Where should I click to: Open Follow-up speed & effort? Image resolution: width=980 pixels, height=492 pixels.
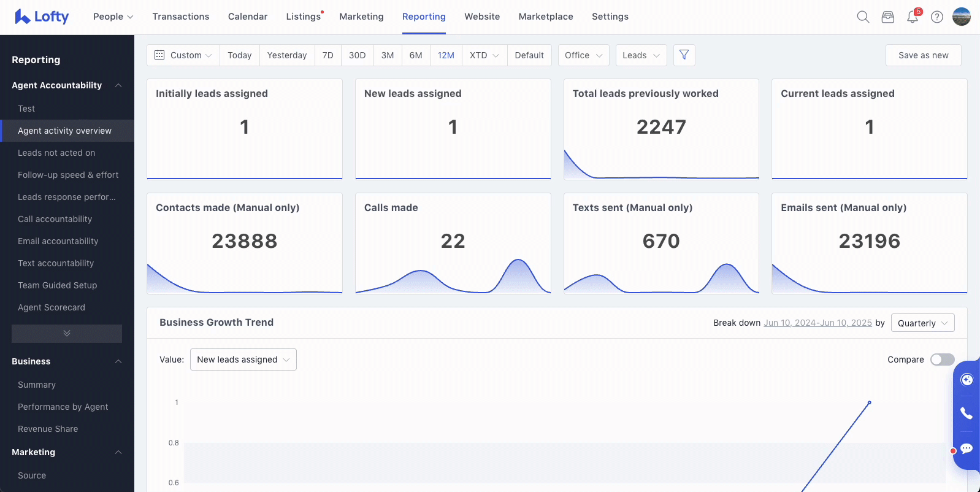[x=67, y=175]
